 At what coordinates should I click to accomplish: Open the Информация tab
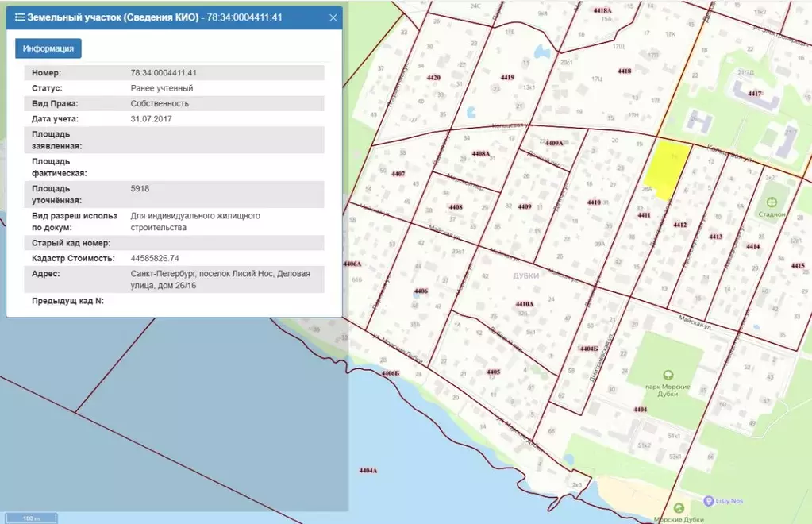[x=48, y=48]
